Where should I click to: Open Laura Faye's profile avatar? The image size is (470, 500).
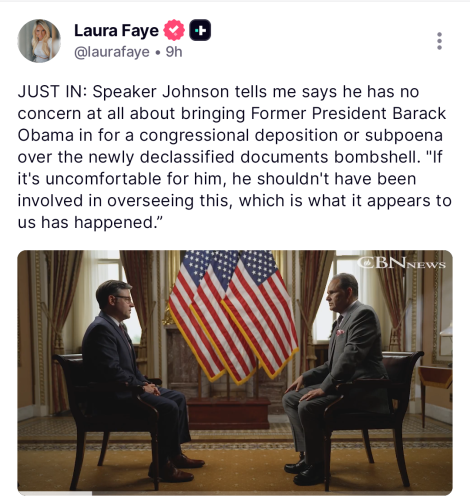(x=39, y=41)
